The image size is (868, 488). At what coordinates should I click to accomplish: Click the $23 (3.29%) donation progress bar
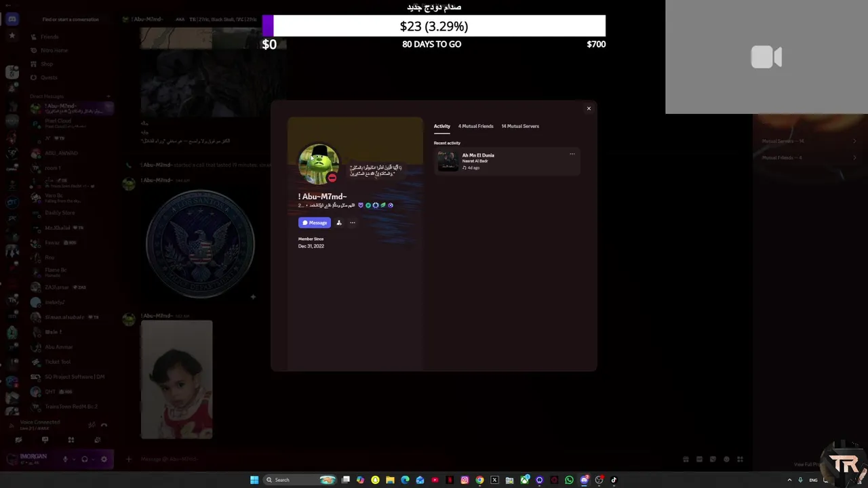(x=434, y=26)
